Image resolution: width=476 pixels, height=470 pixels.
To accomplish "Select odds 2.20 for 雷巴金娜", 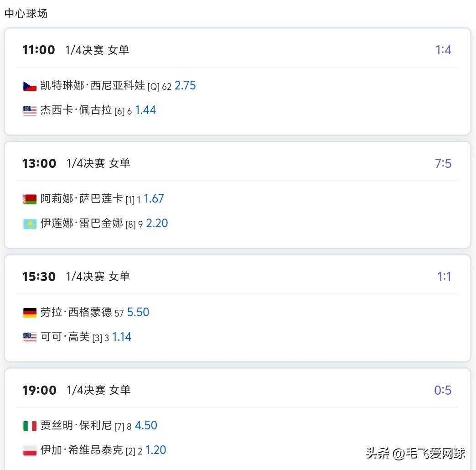I will tap(157, 223).
